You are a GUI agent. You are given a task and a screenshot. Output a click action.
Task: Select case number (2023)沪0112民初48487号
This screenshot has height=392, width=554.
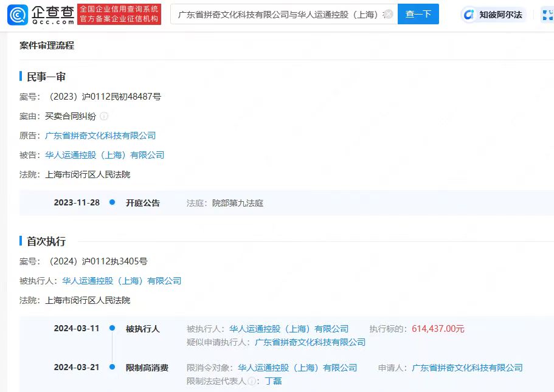pos(103,97)
